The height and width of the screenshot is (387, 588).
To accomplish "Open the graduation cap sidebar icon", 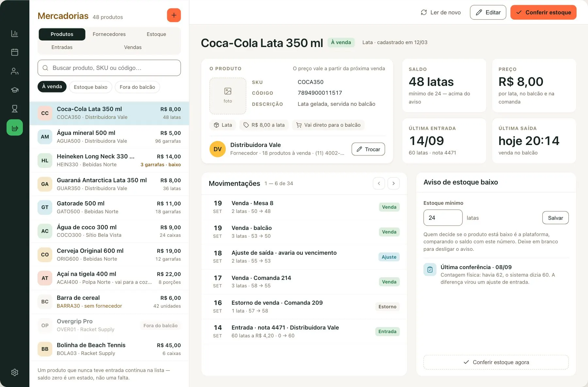I will (x=15, y=90).
